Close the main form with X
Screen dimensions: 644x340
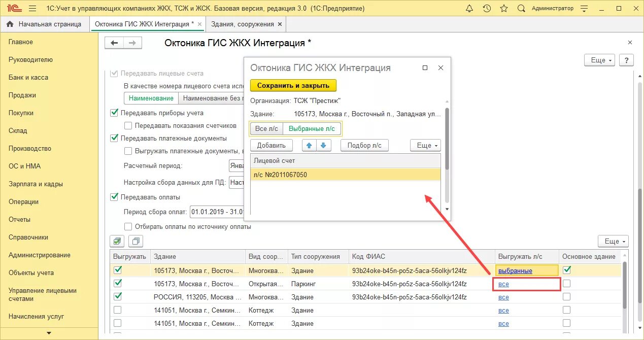(630, 43)
